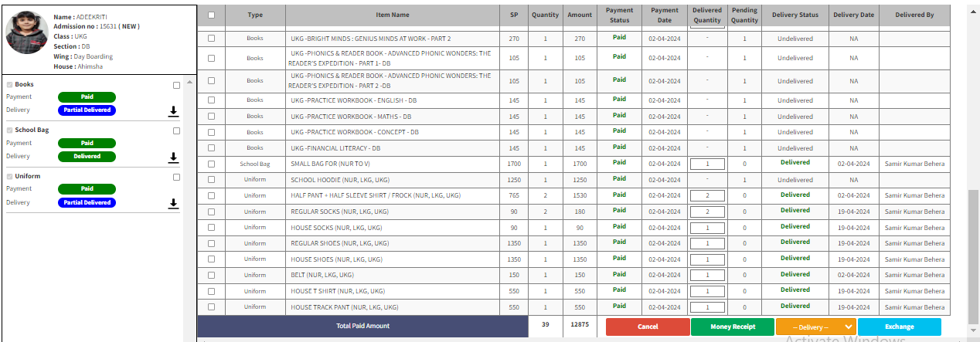This screenshot has height=342, width=980.
Task: Check the BELT item row checkbox
Action: coord(212,275)
